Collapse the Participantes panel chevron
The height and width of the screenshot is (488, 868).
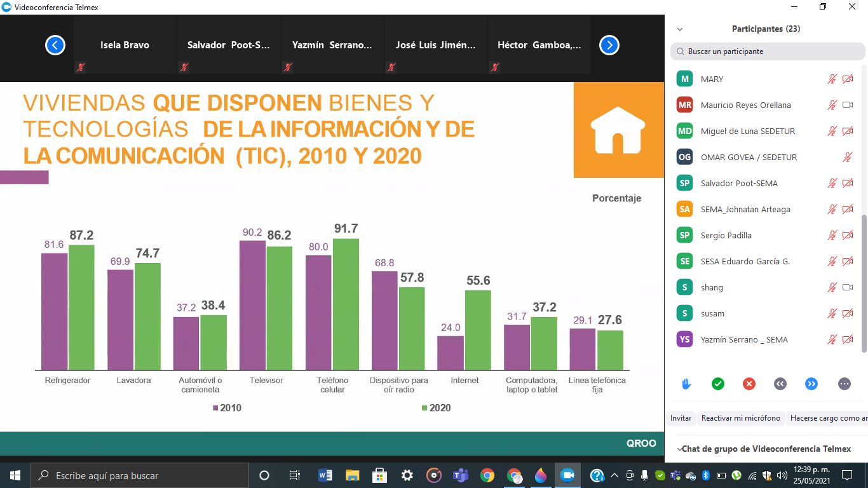680,29
